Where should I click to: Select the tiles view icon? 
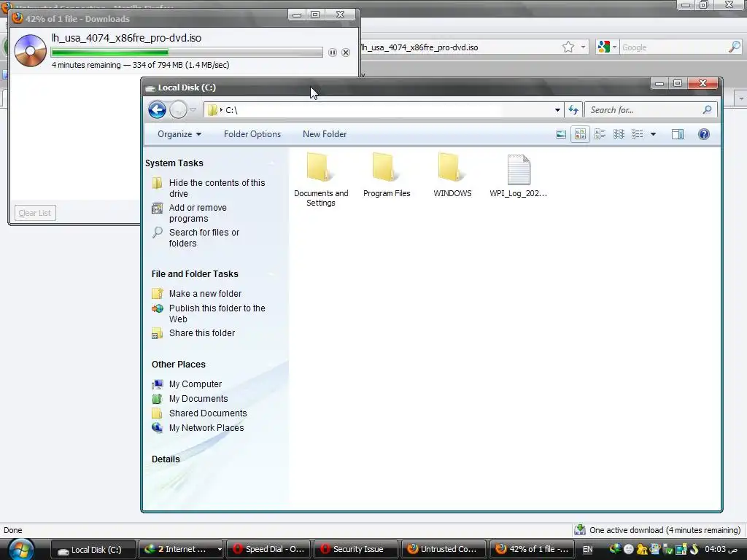pyautogui.click(x=600, y=134)
